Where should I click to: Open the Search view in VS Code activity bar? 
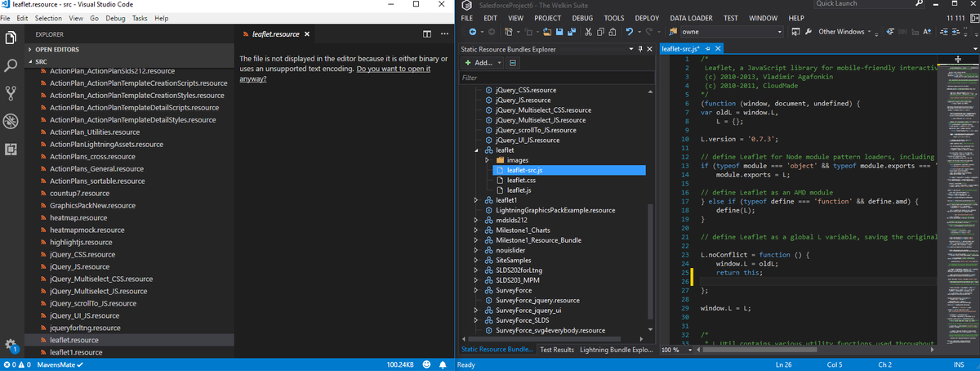tap(11, 65)
